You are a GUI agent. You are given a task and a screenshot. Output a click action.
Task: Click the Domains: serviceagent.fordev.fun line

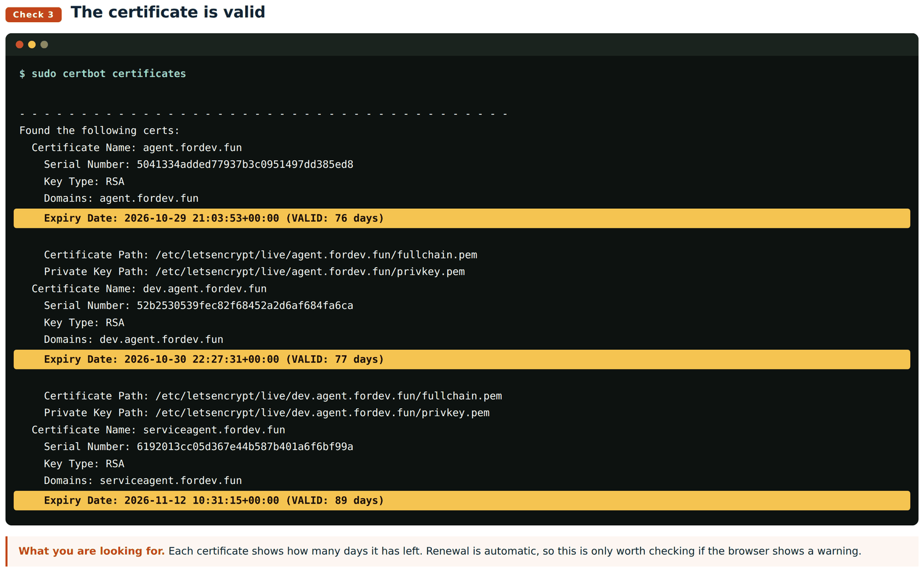coord(143,480)
